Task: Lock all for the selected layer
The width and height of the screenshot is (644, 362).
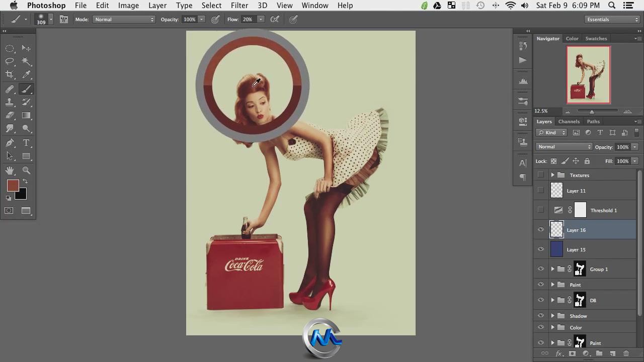Action: click(587, 161)
